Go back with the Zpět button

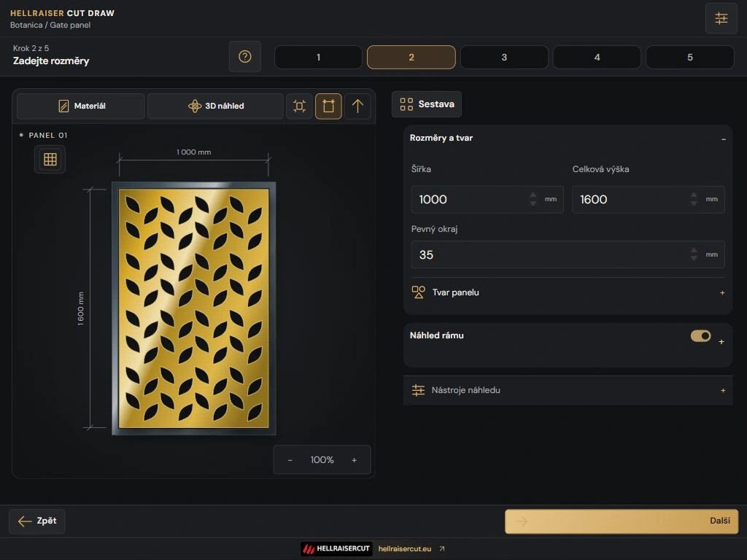(37, 521)
